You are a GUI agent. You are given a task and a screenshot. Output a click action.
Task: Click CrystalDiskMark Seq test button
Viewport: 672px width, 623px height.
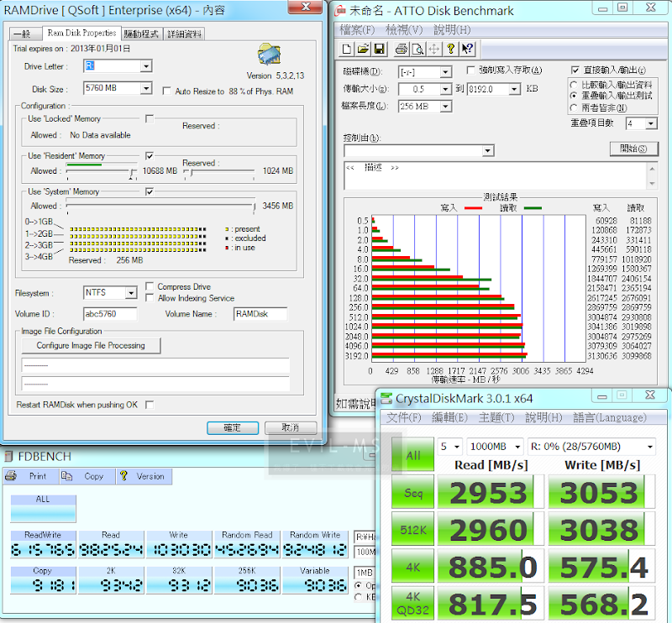pyautogui.click(x=412, y=493)
